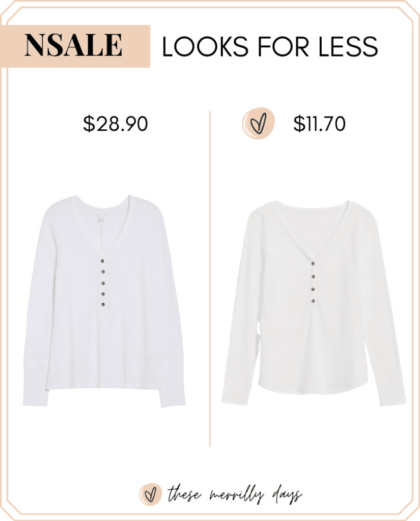The width and height of the screenshot is (420, 521).
Task: Click the V-neckline of the right henley top
Action: click(312, 233)
